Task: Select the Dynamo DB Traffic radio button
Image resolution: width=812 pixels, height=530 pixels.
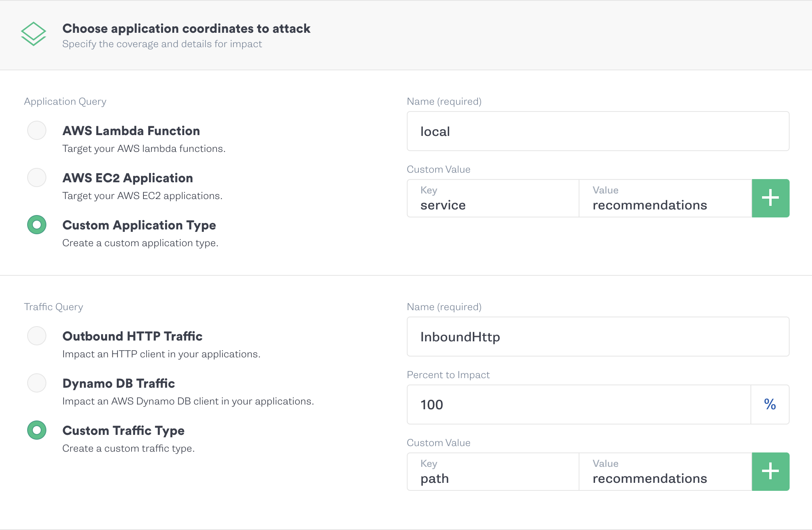Action: [37, 383]
